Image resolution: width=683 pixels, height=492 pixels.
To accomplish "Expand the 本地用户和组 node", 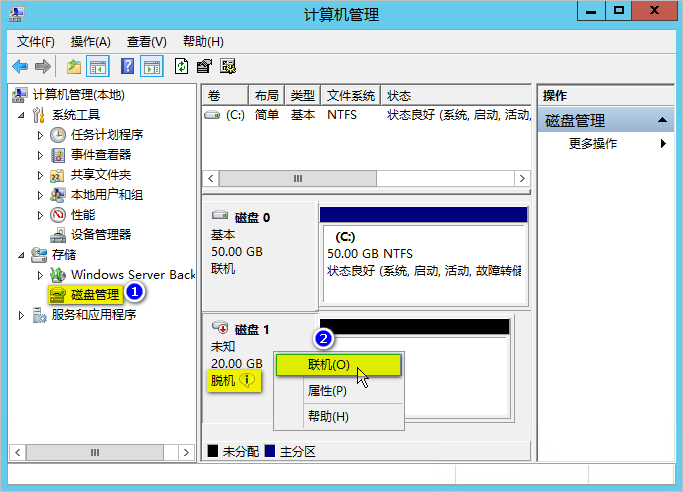I will pyautogui.click(x=40, y=195).
